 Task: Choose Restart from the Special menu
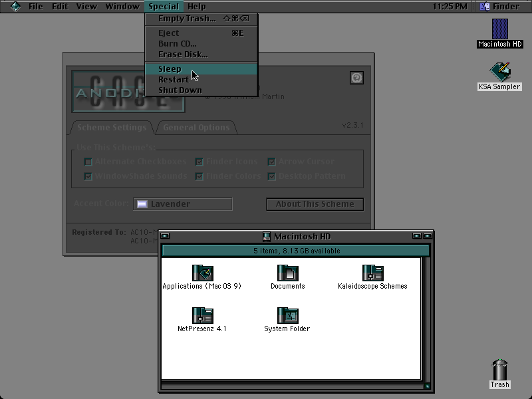tap(201, 80)
